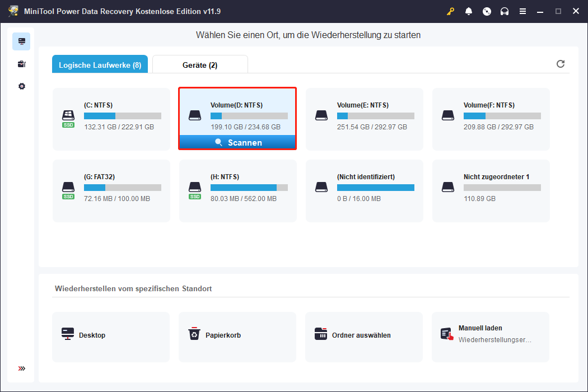Click the (Nicht identifiziert) label
Image resolution: width=588 pixels, height=392 pixels.
pyautogui.click(x=366, y=177)
